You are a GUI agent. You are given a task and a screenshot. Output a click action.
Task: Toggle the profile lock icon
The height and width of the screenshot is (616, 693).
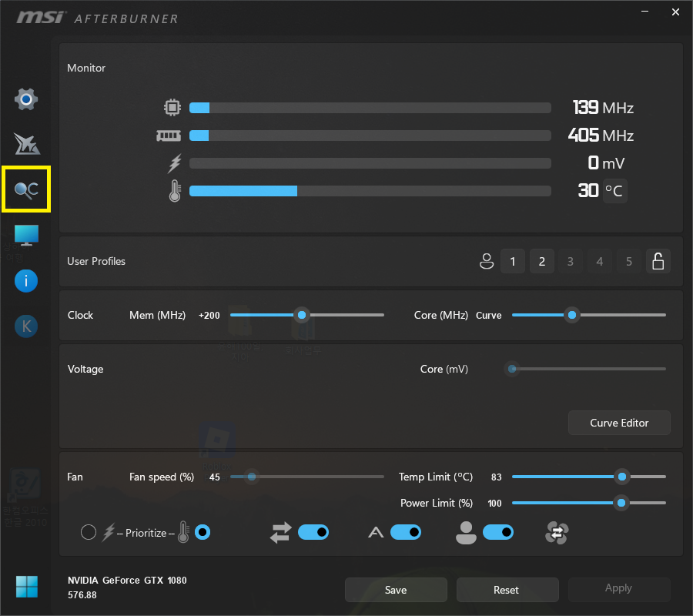tap(658, 261)
